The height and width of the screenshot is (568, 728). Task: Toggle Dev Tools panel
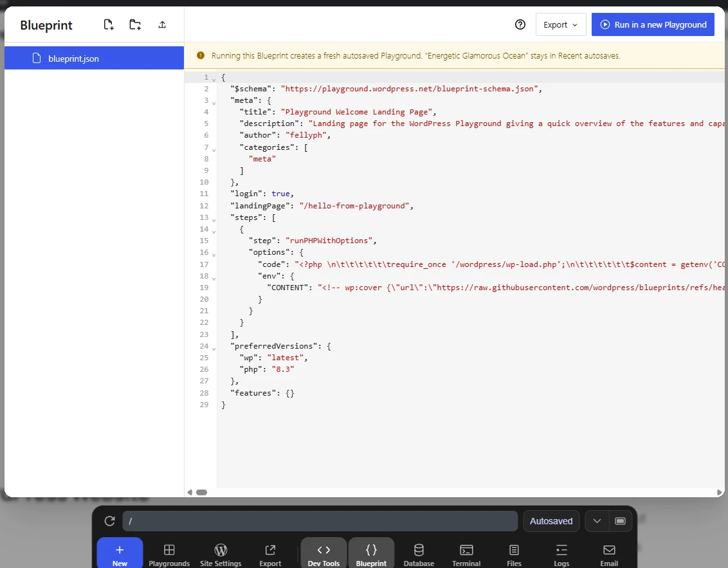(323, 553)
